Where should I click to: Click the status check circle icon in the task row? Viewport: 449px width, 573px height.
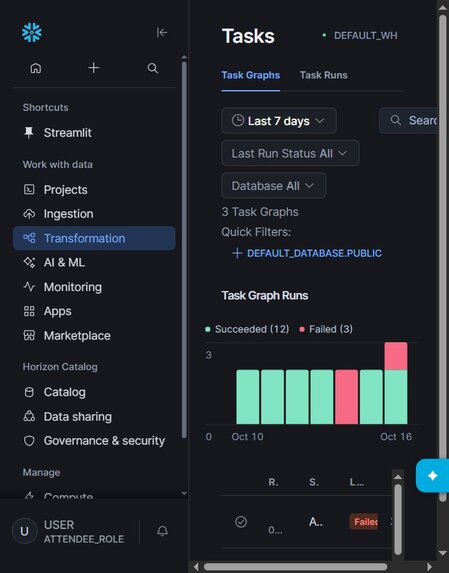coord(241,521)
